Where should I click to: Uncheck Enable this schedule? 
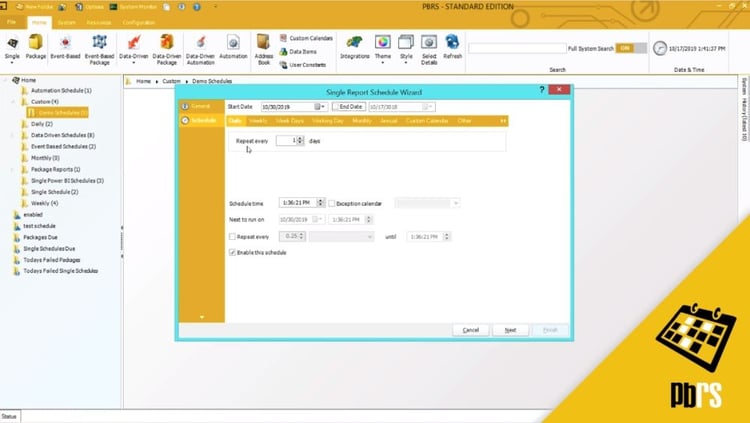(232, 252)
